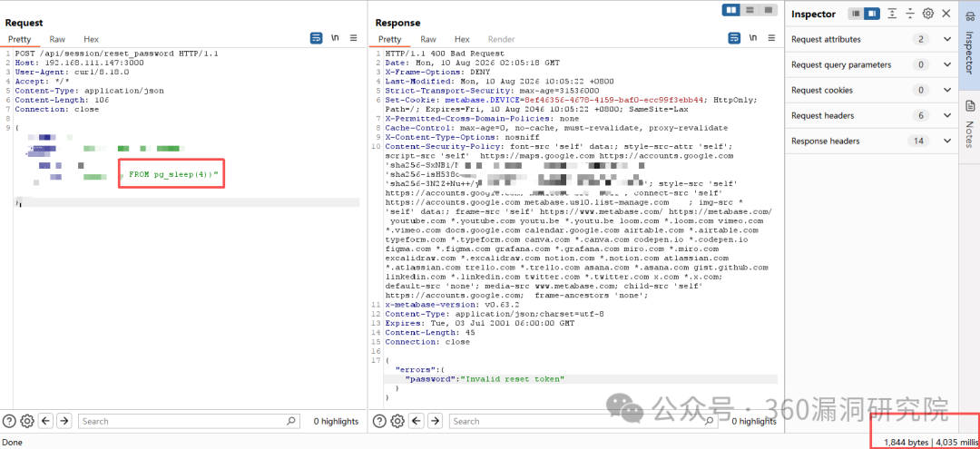Click the 'Content-Type: application/json' request header
This screenshot has height=449, width=980.
(89, 91)
